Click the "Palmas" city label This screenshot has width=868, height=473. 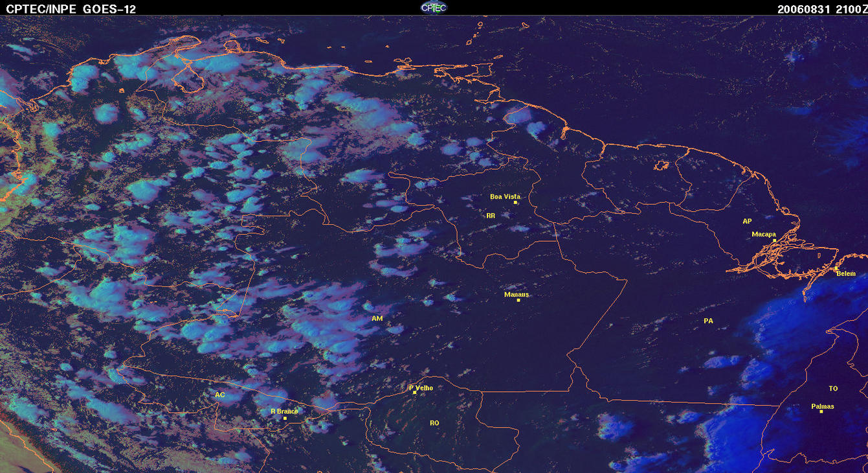823,407
